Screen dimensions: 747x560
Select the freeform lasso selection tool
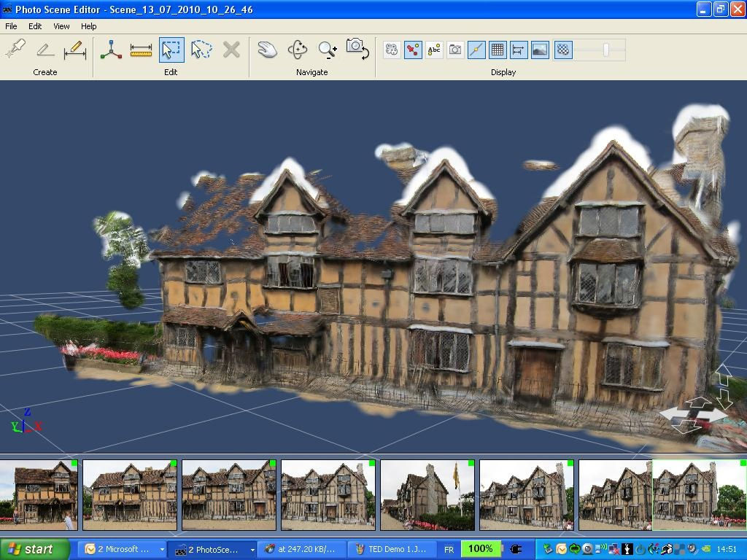(x=201, y=50)
